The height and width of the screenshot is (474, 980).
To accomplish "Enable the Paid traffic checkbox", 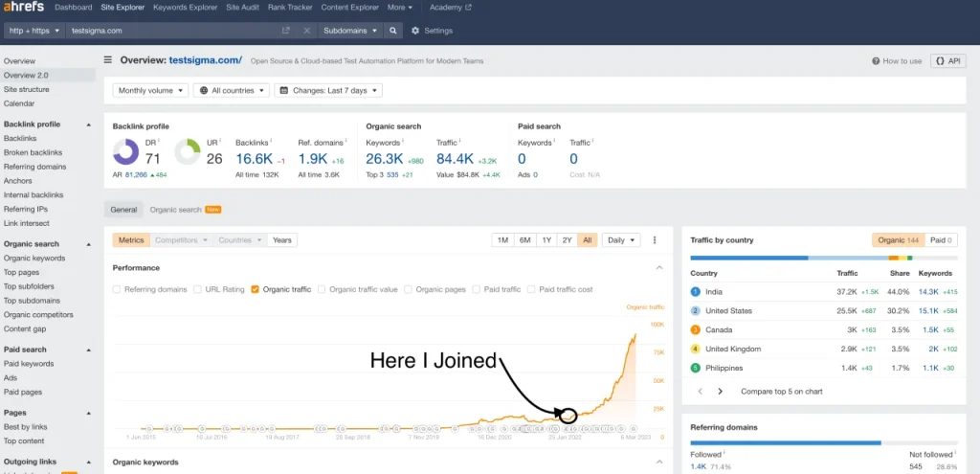I will click(x=477, y=289).
